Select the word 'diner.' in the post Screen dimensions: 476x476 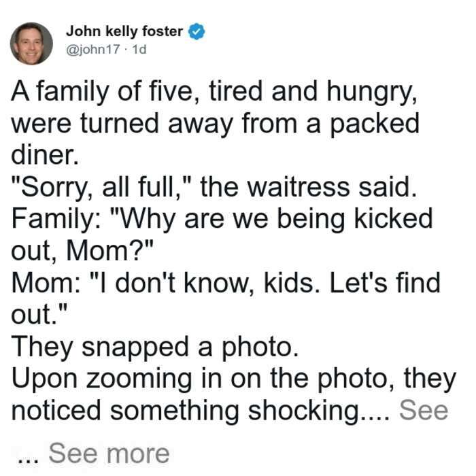tap(45, 154)
